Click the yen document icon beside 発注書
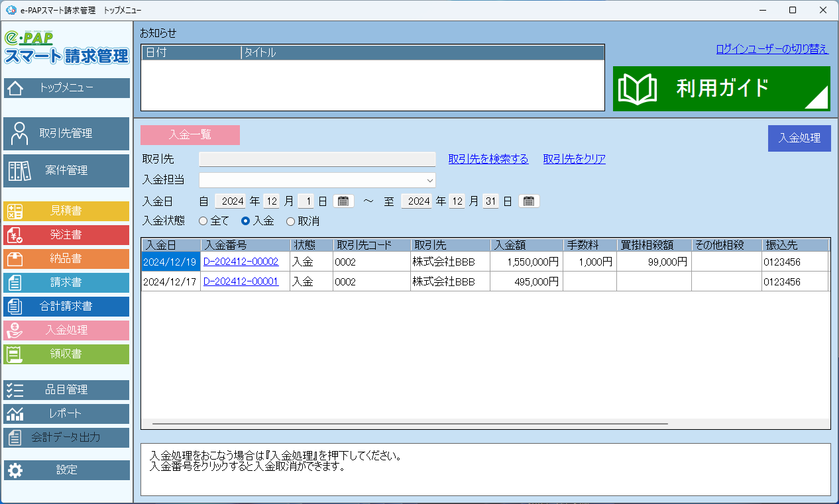 (15, 235)
